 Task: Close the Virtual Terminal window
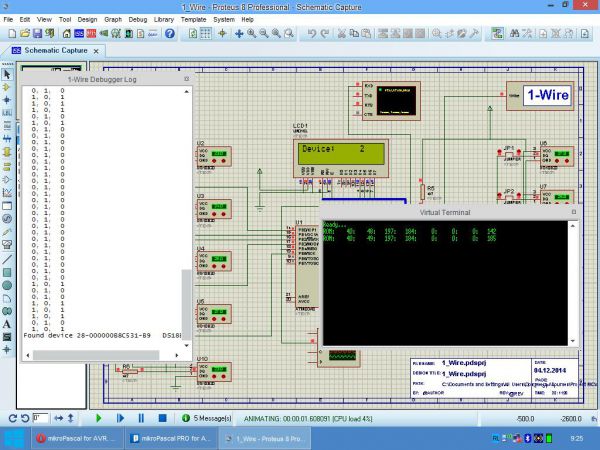coord(574,212)
